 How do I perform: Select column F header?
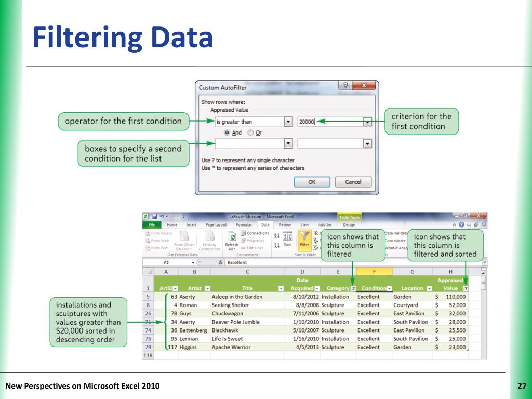click(x=374, y=272)
